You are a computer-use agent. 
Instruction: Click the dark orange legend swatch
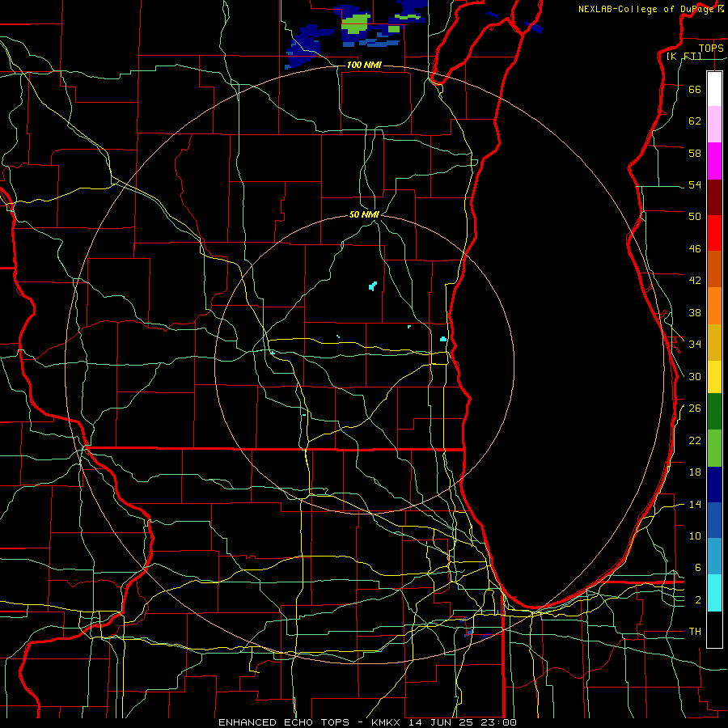(714, 269)
